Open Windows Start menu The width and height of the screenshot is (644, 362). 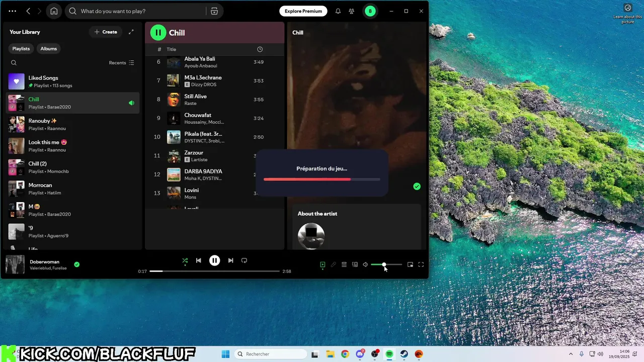pos(225,354)
